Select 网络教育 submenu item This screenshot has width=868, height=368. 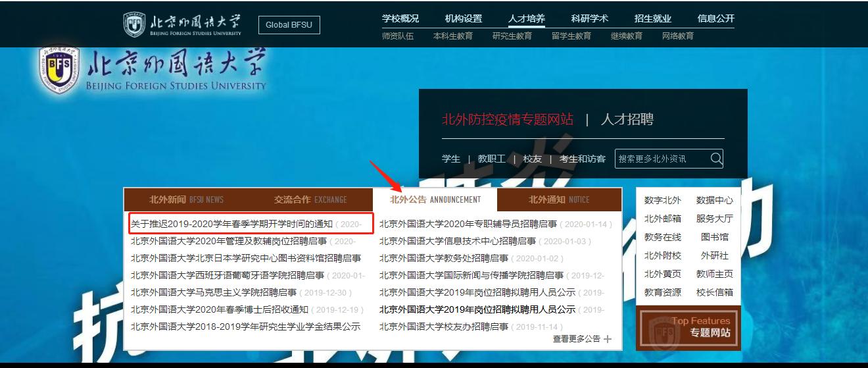pyautogui.click(x=678, y=36)
